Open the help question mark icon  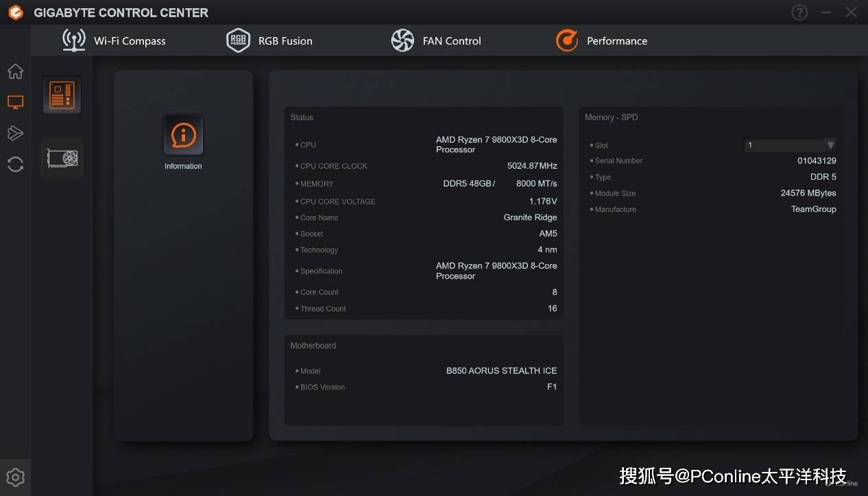click(x=799, y=12)
